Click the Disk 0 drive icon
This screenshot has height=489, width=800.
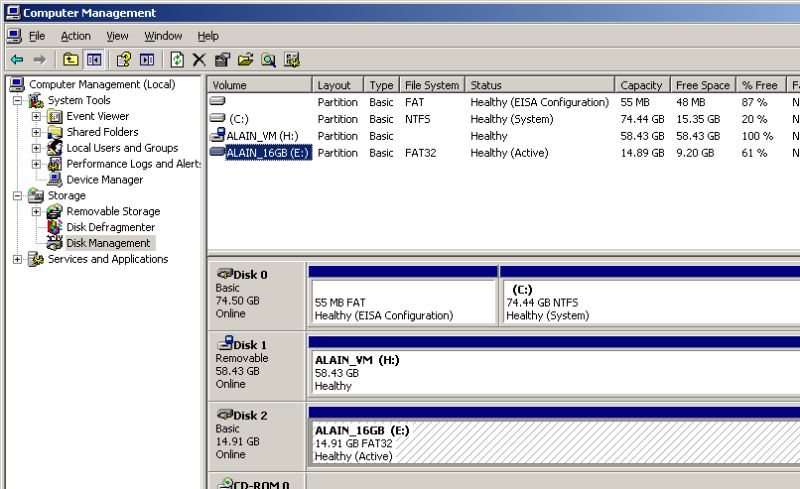coord(224,273)
